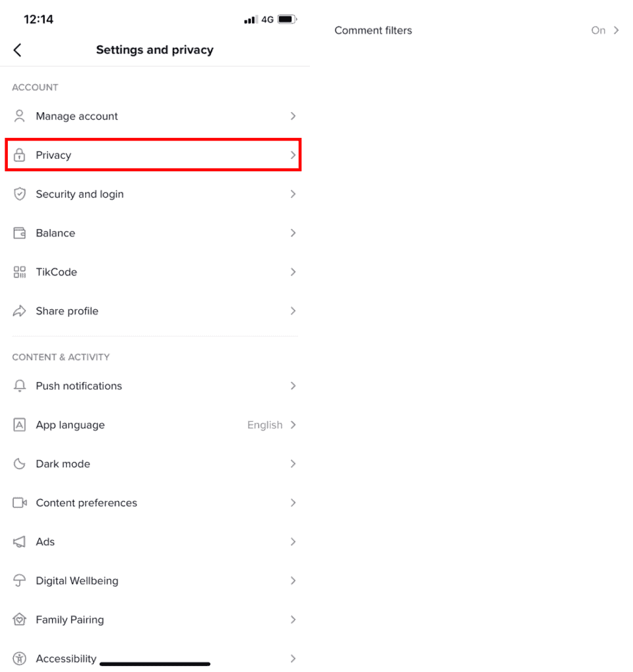Click the Privacy lock icon

pos(19,155)
